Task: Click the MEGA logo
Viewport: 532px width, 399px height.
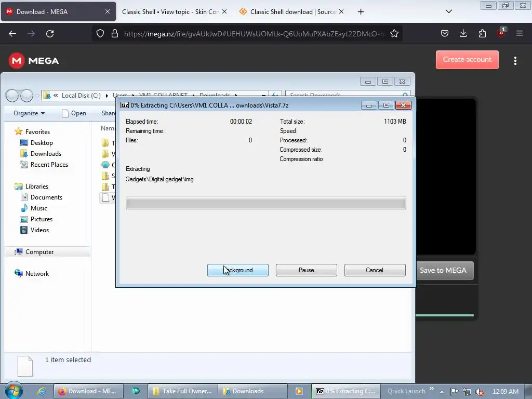Action: pyautogui.click(x=34, y=61)
